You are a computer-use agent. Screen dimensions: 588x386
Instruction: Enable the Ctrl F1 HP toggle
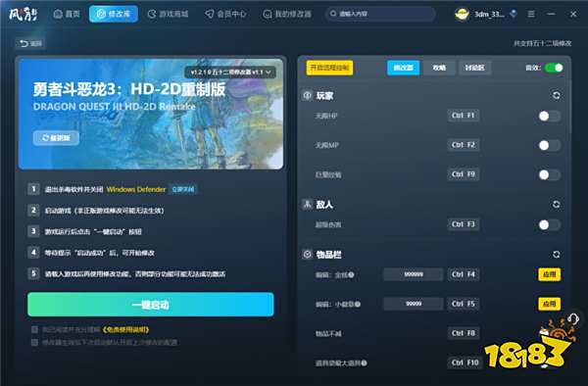click(549, 117)
